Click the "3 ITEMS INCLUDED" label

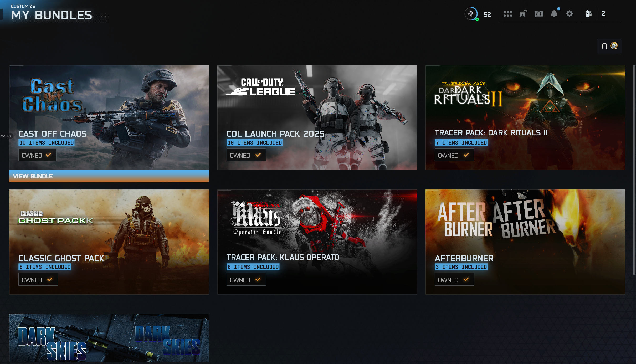tap(461, 267)
